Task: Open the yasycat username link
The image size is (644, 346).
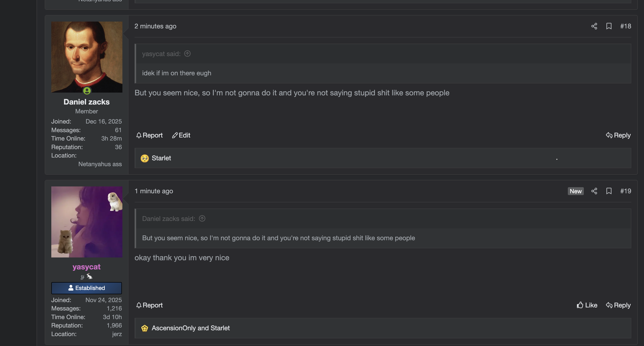Action: pyautogui.click(x=87, y=267)
